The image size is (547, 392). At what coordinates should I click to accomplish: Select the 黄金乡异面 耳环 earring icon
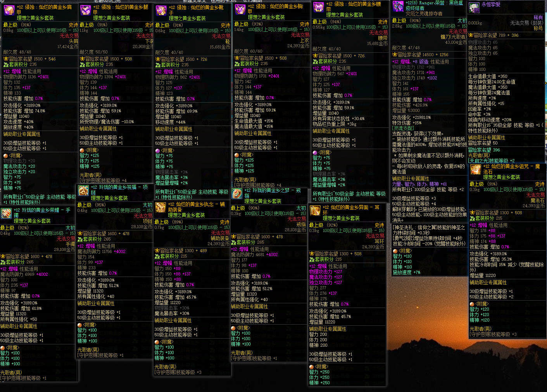pos(315,211)
